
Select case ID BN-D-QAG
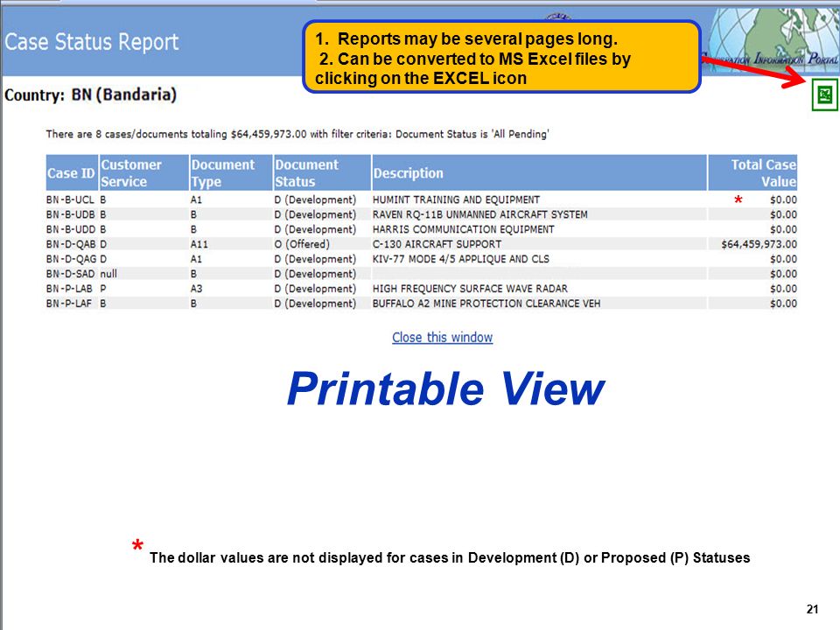coord(70,259)
